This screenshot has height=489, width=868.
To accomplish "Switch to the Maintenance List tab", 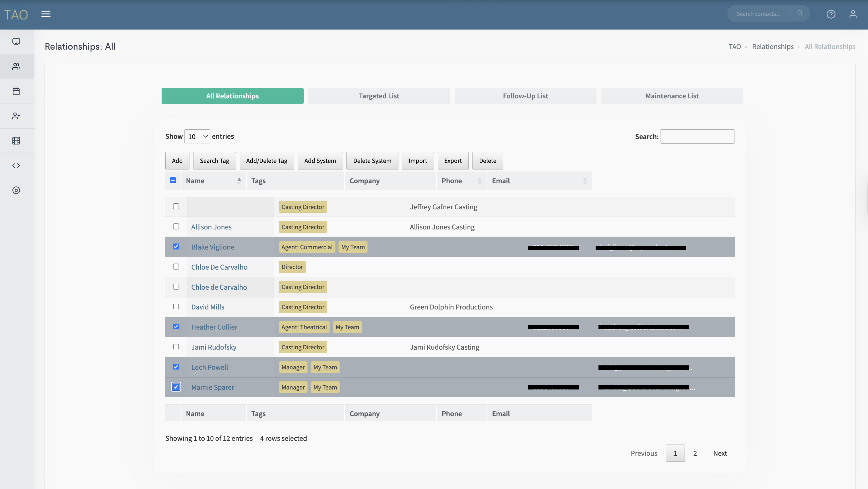I will coord(672,96).
